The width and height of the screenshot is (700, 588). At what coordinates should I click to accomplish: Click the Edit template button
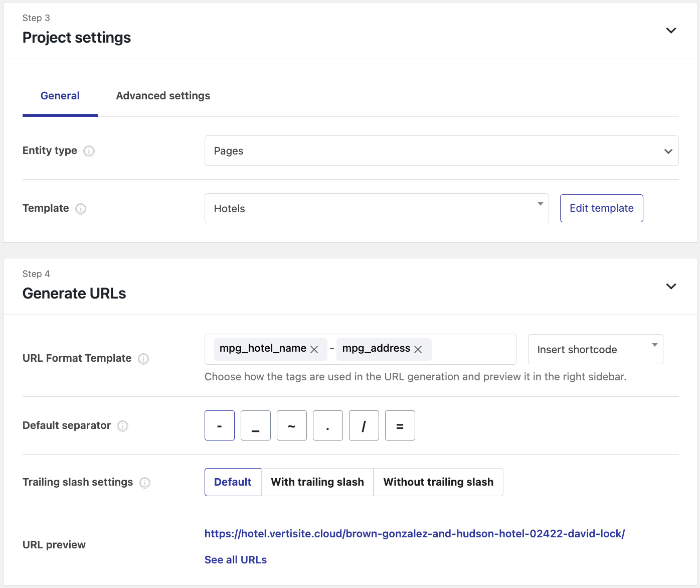click(601, 208)
